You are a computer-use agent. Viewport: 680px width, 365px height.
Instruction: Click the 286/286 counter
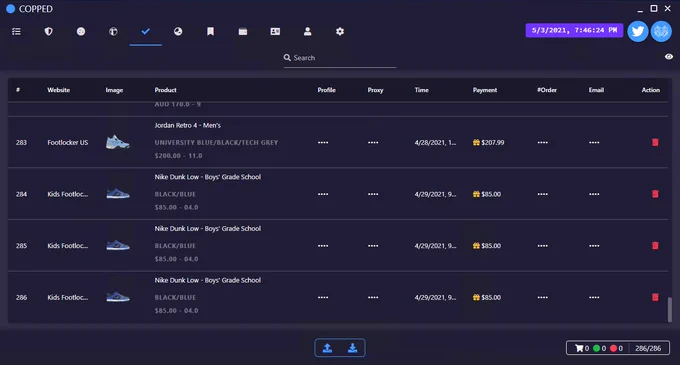coord(648,348)
